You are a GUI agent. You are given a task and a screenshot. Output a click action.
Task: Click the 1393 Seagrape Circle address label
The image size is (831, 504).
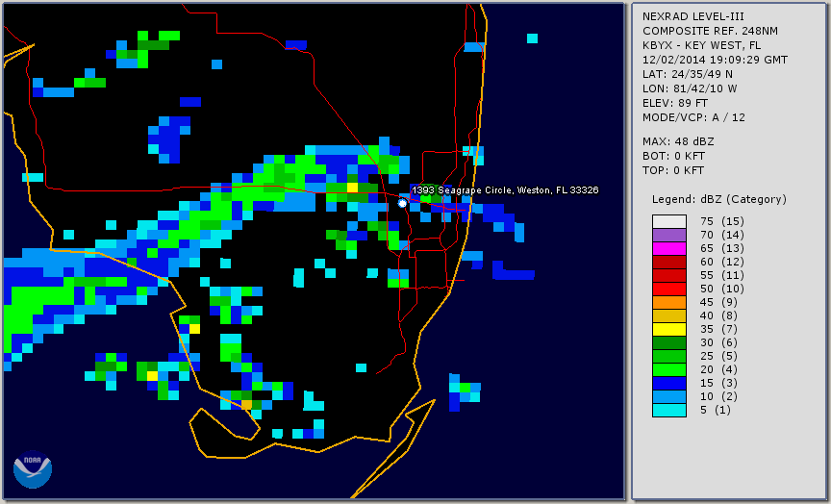tap(505, 190)
